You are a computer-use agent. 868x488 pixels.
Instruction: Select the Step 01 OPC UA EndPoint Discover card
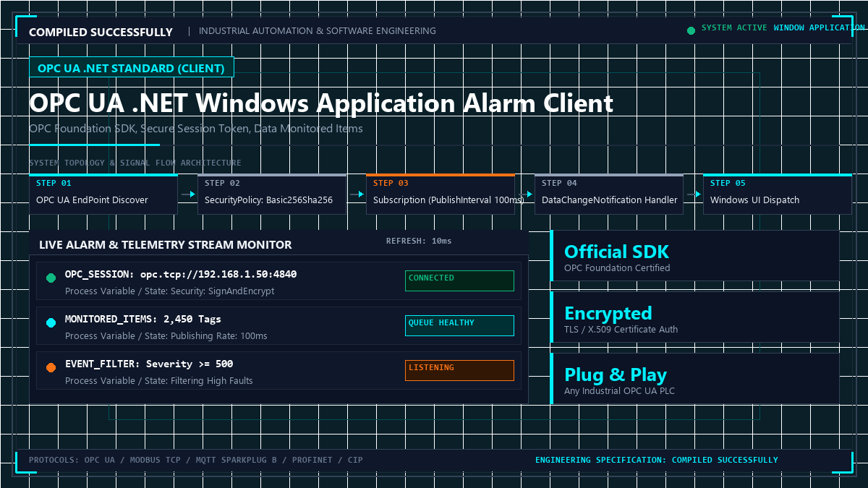pos(103,194)
